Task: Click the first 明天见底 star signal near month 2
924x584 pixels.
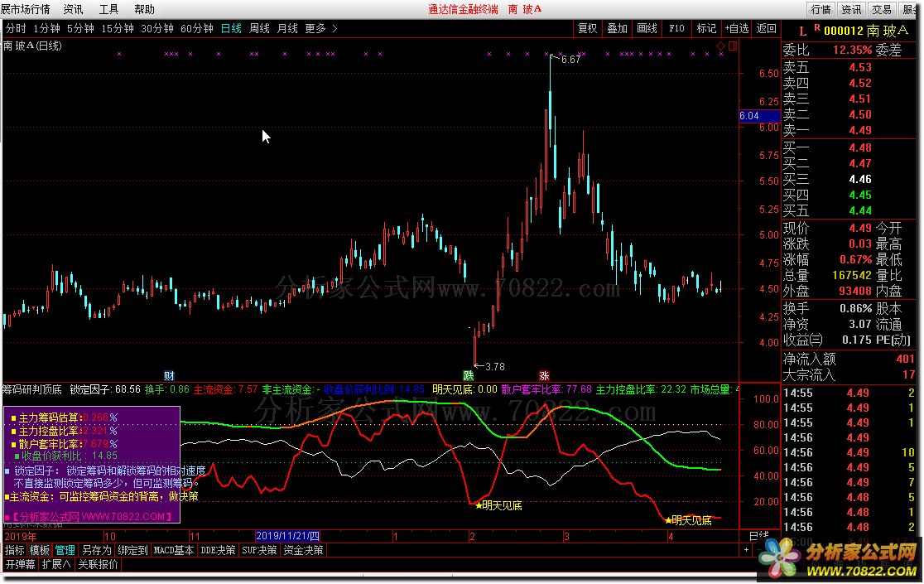Action: pos(498,505)
